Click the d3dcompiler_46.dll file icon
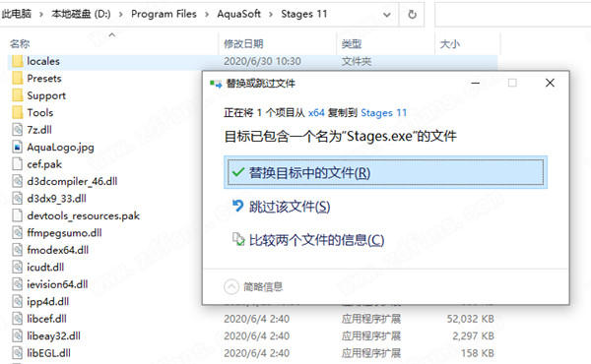This screenshot has width=591, height=364. 17,181
